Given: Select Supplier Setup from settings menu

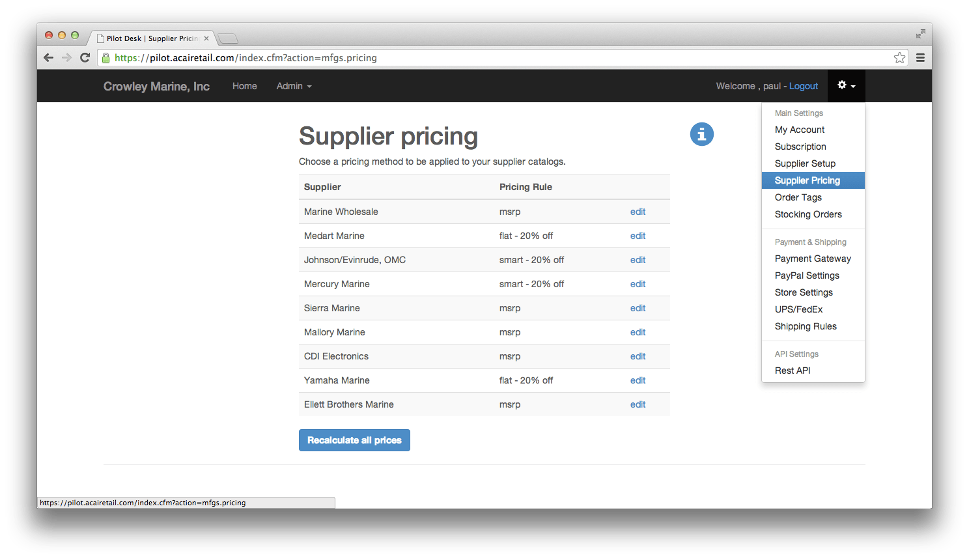Looking at the screenshot, I should click(804, 163).
